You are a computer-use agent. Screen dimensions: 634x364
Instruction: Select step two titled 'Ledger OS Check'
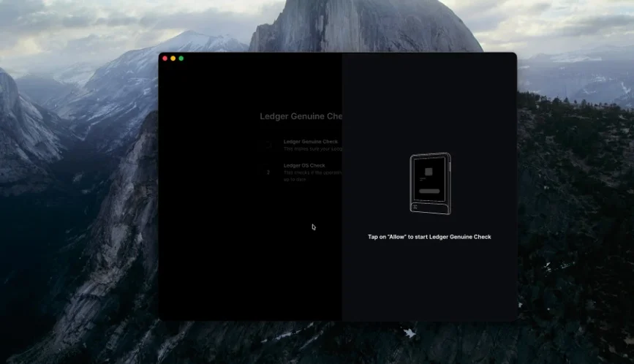tap(304, 166)
